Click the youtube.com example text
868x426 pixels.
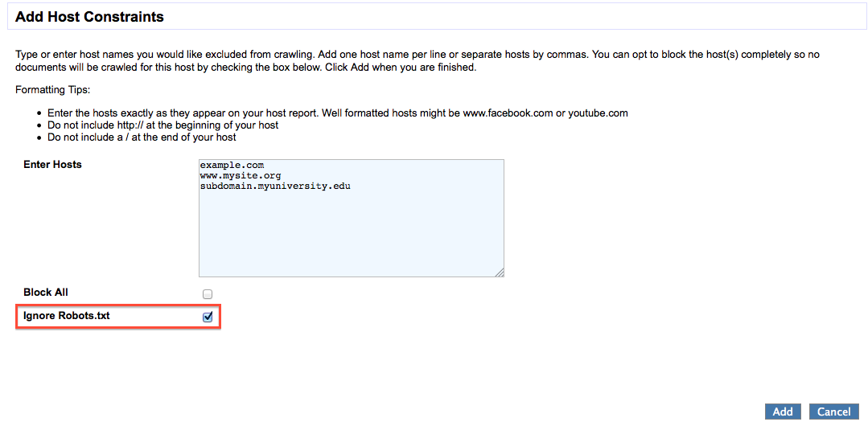pyautogui.click(x=598, y=113)
